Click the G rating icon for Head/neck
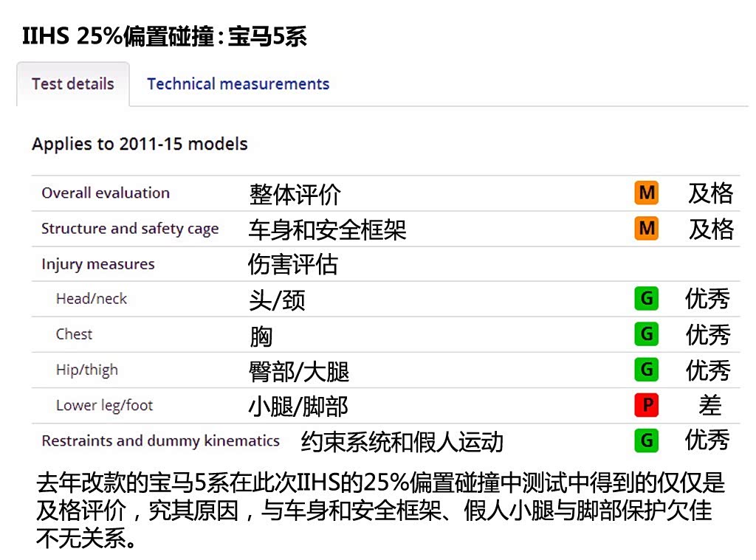This screenshot has height=560, width=756. pyautogui.click(x=647, y=298)
